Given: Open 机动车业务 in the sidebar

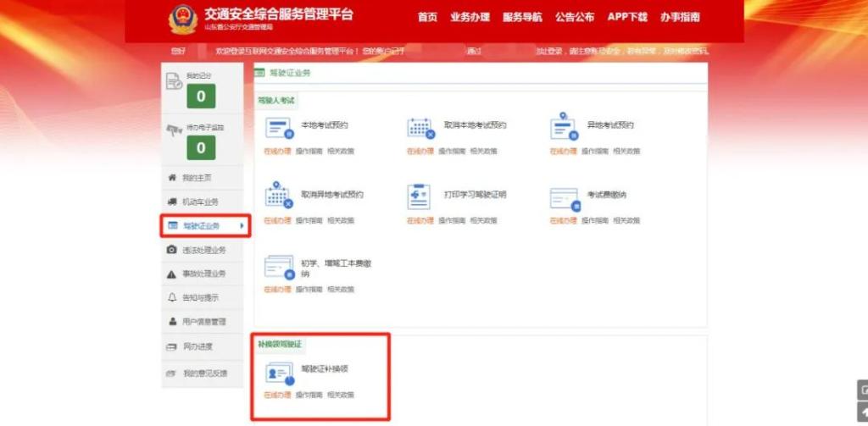Looking at the screenshot, I should [x=200, y=202].
